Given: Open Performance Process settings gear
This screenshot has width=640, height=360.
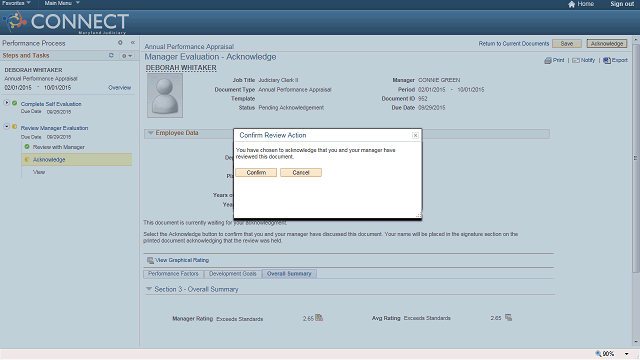Looking at the screenshot, I should (x=120, y=42).
